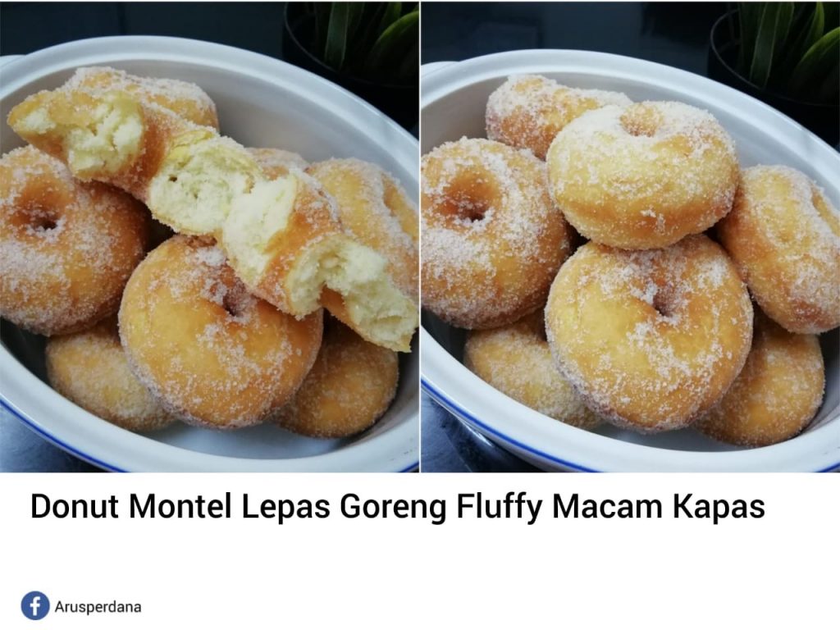Viewport: 840px width, 630px height.
Task: Open the Donut Montel headline article
Action: pyautogui.click(x=398, y=507)
